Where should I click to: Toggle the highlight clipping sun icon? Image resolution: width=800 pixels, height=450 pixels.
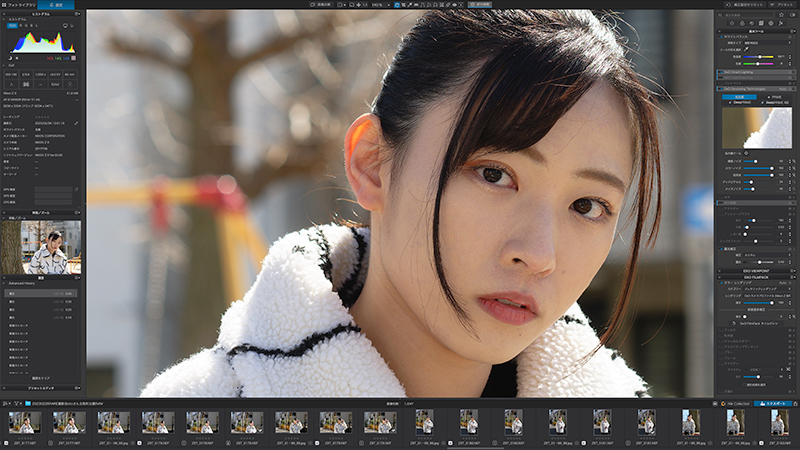click(17, 58)
